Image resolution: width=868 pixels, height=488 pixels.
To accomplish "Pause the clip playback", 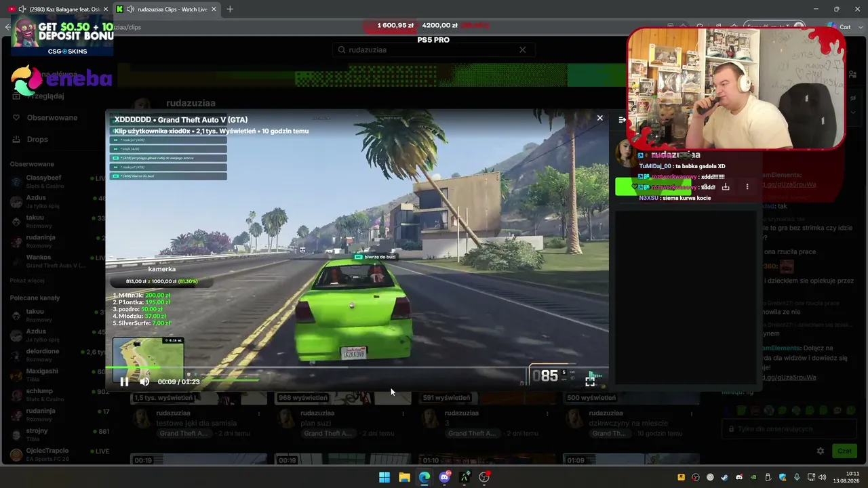I will coord(124,382).
